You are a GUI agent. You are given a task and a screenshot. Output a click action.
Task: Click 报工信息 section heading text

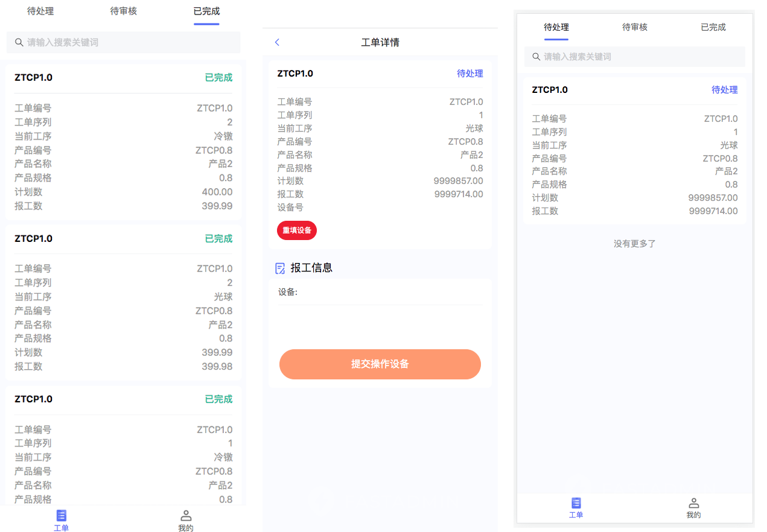click(x=311, y=268)
